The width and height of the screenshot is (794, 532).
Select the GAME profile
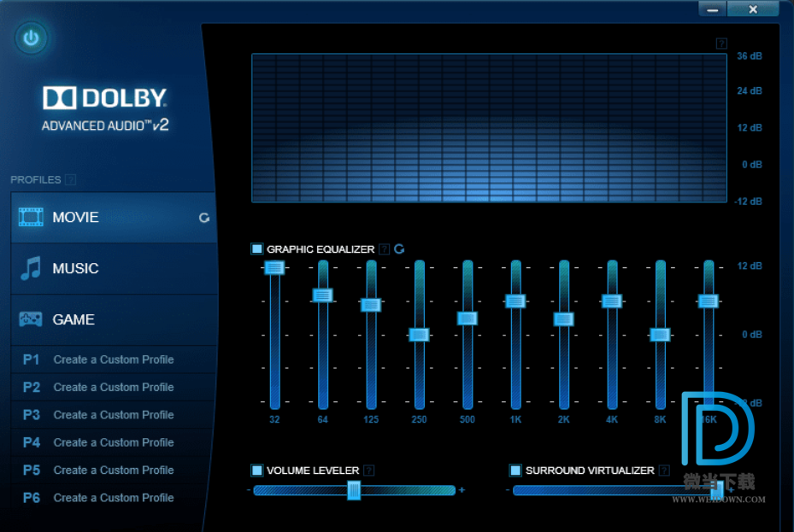point(115,319)
